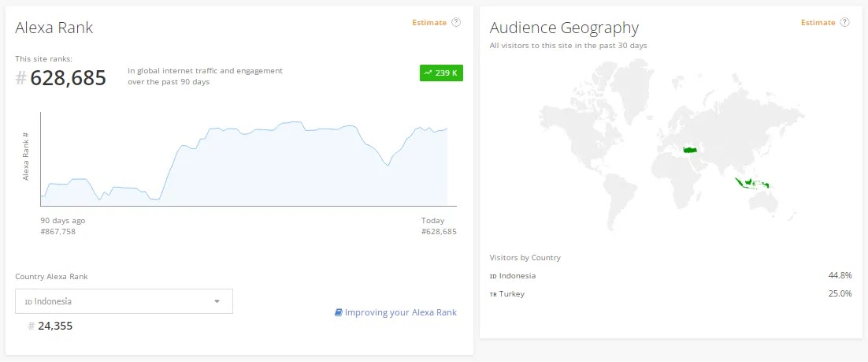Open the Improving your Alexa Rank link
Image resolution: width=868 pixels, height=362 pixels.
click(401, 312)
